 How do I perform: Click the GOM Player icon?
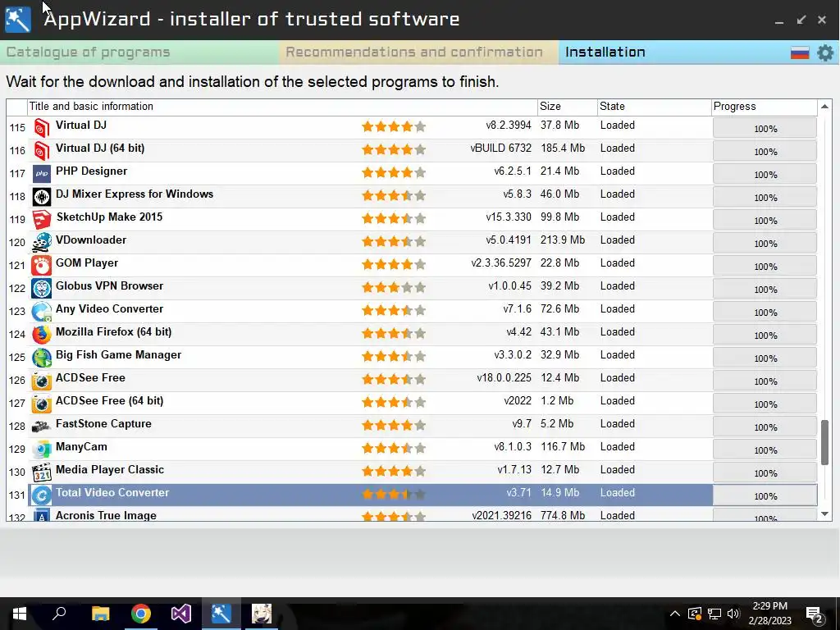(41, 266)
